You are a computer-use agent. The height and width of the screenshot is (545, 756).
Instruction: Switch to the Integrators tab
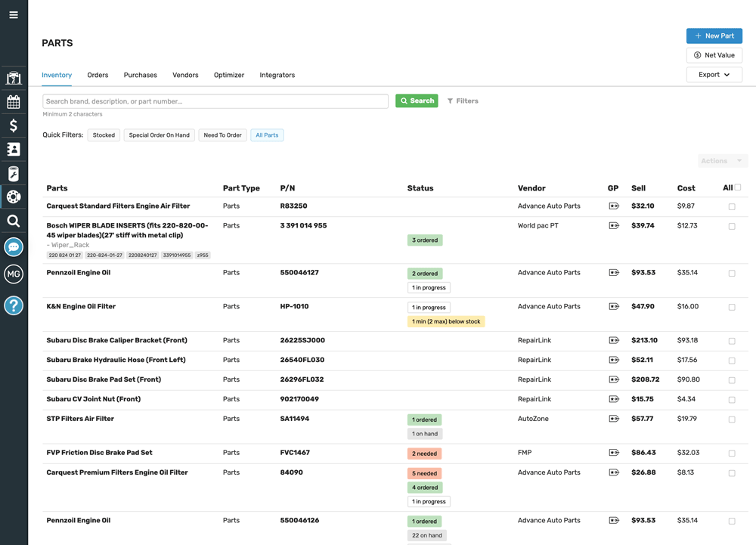277,75
